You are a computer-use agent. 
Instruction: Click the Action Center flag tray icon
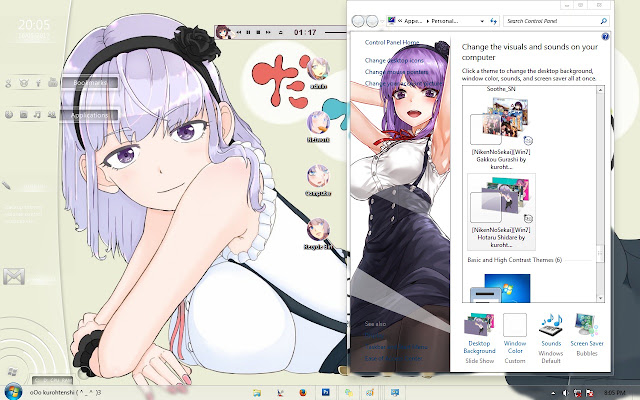click(x=589, y=393)
